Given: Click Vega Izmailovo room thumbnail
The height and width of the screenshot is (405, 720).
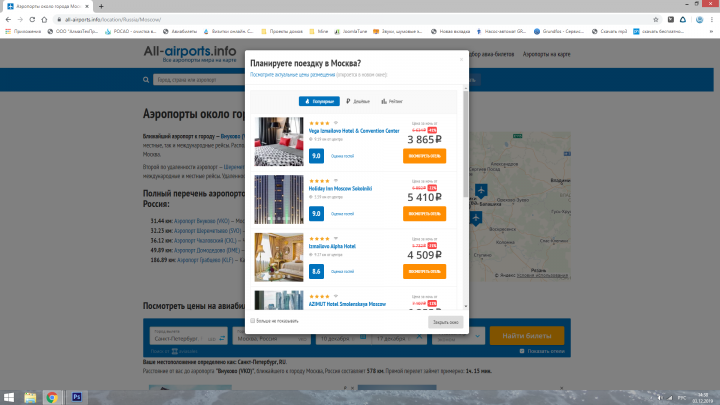Looking at the screenshot, I should pos(279,141).
